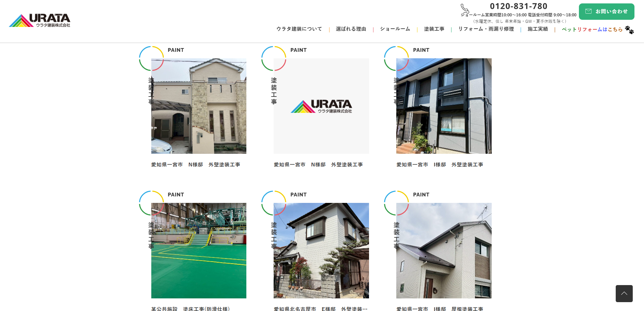Open the white siding house in Nagoya photo

point(321,251)
